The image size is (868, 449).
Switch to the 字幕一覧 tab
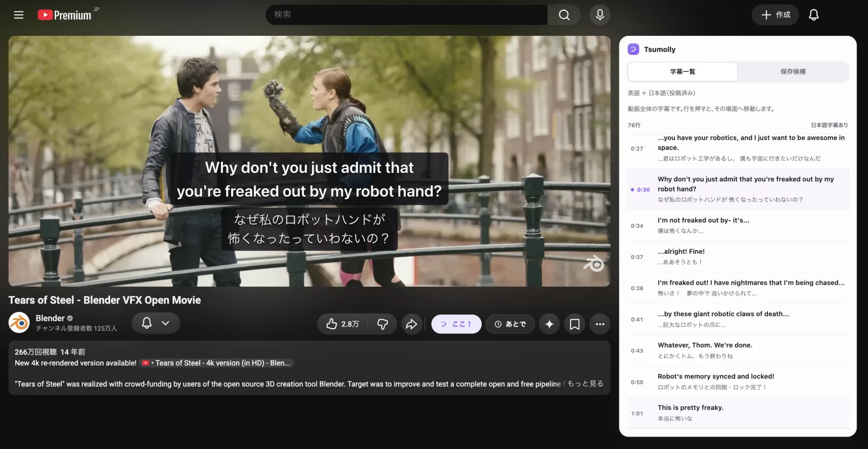coord(682,72)
